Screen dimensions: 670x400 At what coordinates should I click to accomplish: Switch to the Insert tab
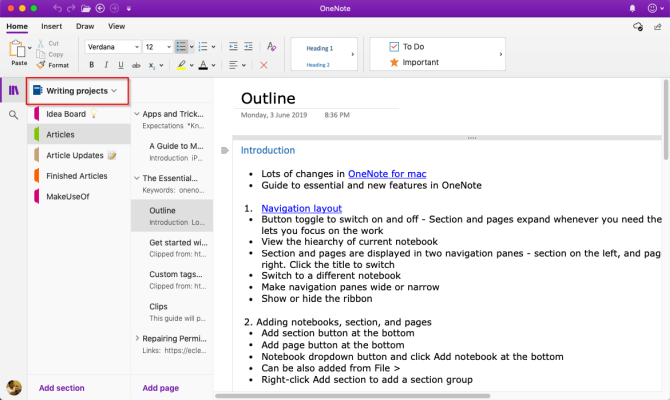pyautogui.click(x=52, y=26)
